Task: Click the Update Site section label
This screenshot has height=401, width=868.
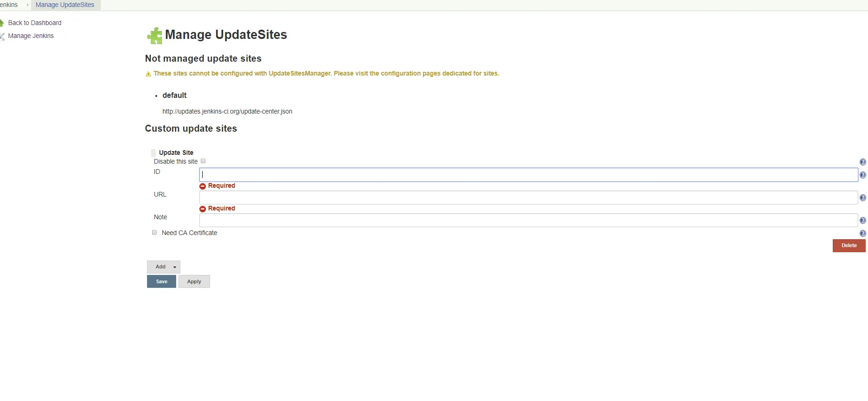Action: pyautogui.click(x=176, y=153)
